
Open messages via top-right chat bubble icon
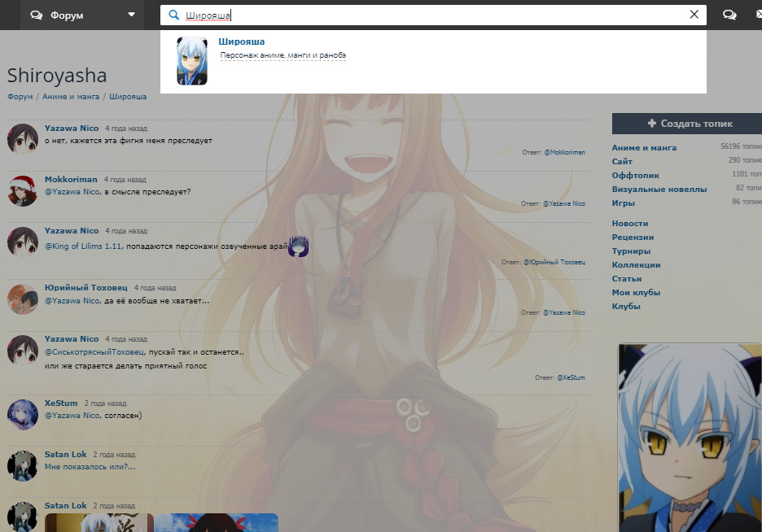pyautogui.click(x=729, y=15)
